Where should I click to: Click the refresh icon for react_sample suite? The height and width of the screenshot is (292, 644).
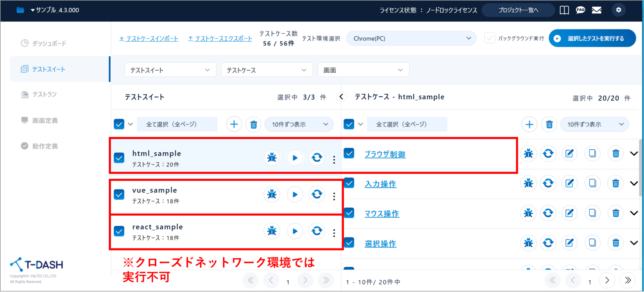[317, 231]
